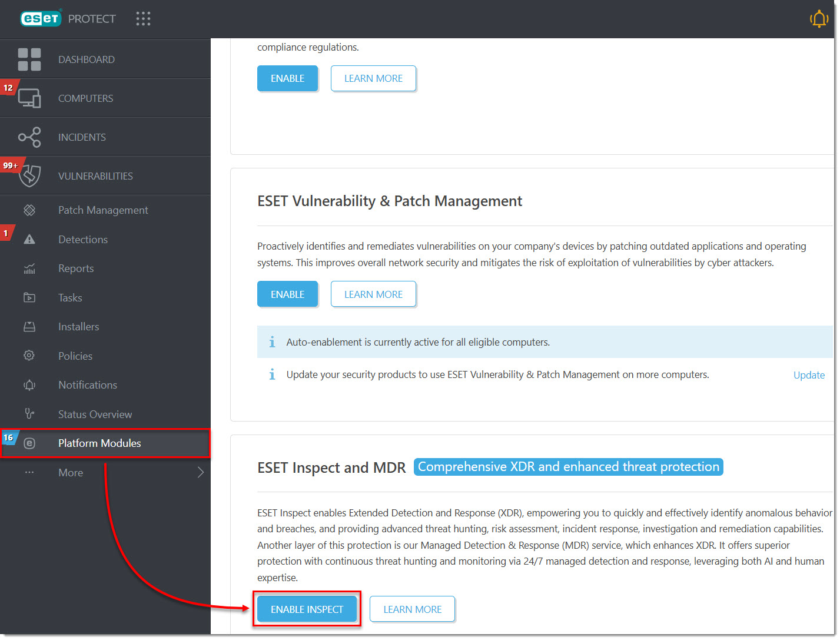Open Reports menu item
840x640 pixels.
coord(76,268)
